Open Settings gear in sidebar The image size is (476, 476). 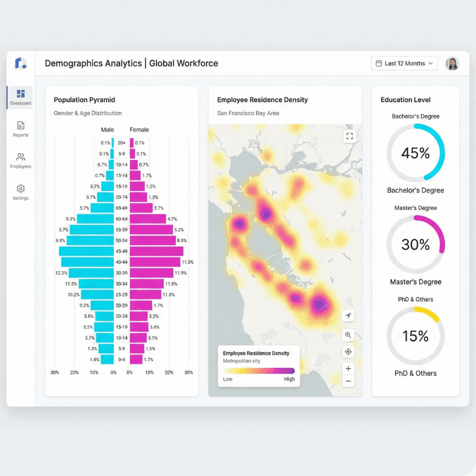[20, 189]
